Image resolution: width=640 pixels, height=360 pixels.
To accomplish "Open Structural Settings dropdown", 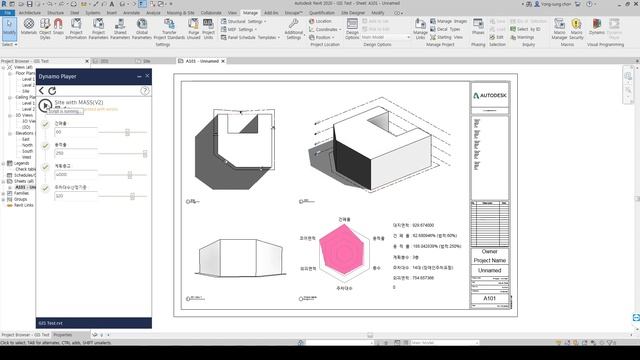I will pos(243,21).
